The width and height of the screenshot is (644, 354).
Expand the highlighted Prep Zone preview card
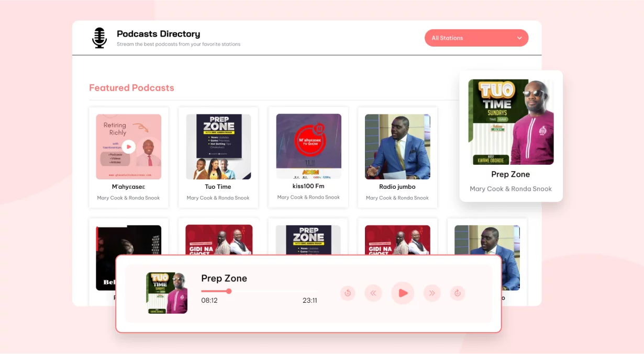tap(510, 122)
